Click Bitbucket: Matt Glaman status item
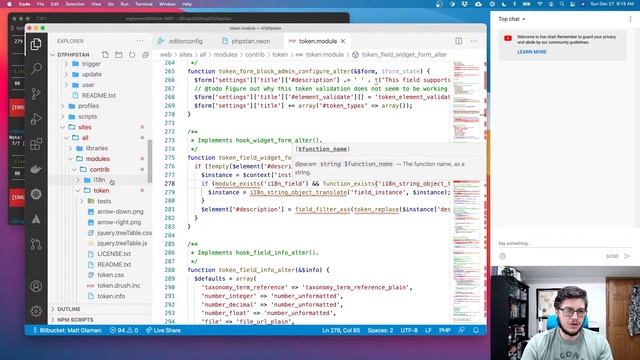Viewport: 640px width, 360px height. pos(67,330)
